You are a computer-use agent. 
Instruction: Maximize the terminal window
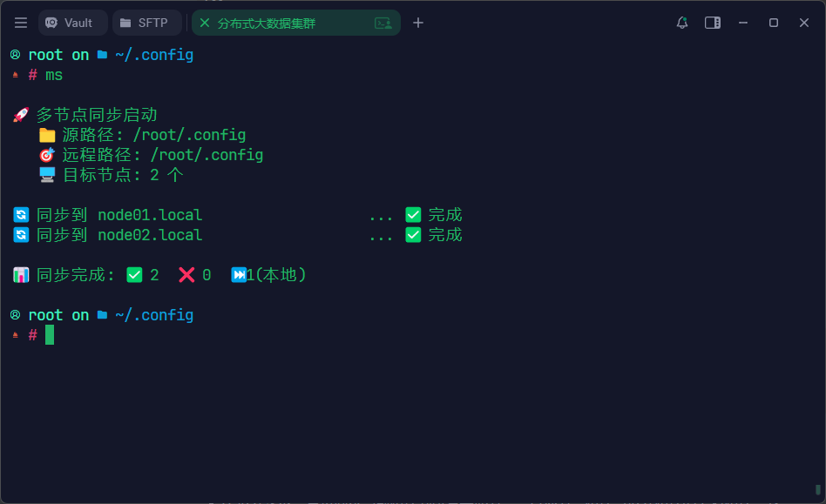click(774, 23)
